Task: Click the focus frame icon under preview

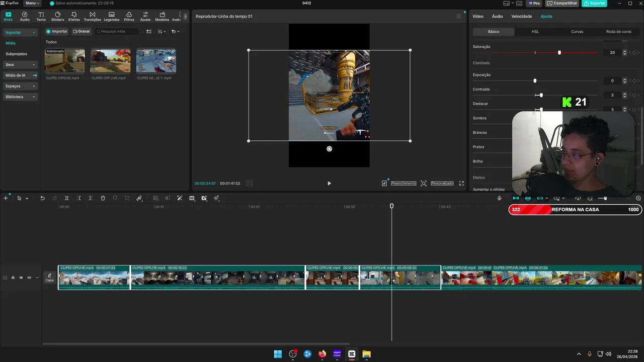Action: click(424, 184)
